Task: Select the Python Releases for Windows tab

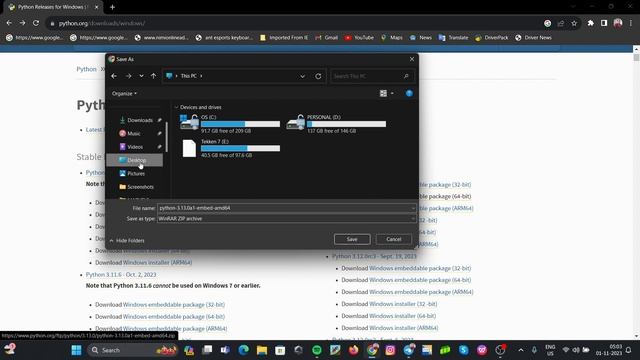Action: 53,7
